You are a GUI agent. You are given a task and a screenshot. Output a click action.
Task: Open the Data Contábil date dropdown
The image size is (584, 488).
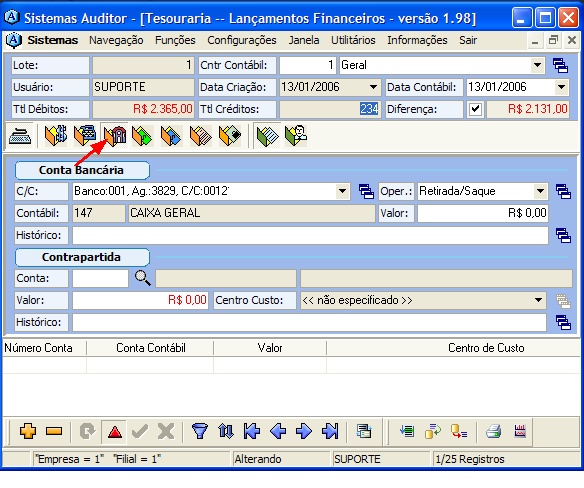point(561,87)
